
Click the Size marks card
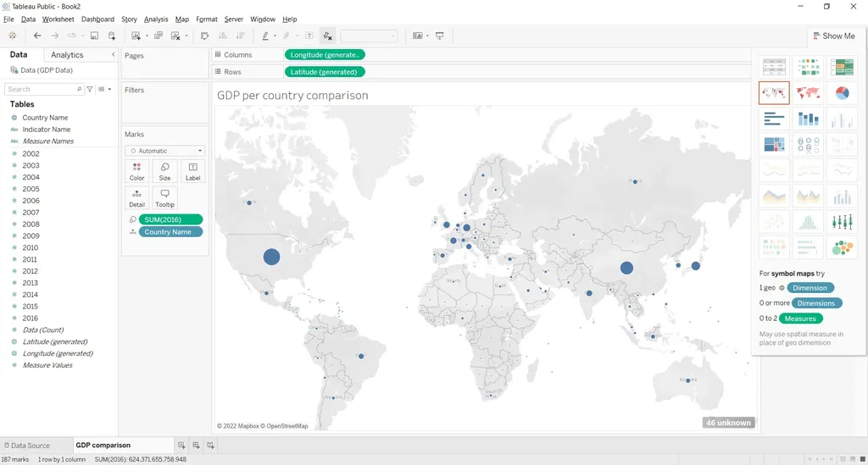pos(164,171)
